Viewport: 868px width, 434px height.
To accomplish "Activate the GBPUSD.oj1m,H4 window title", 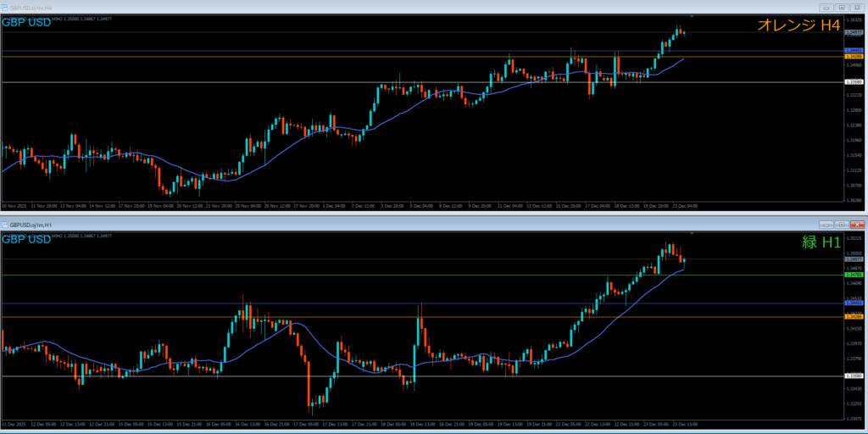I will click(x=30, y=8).
